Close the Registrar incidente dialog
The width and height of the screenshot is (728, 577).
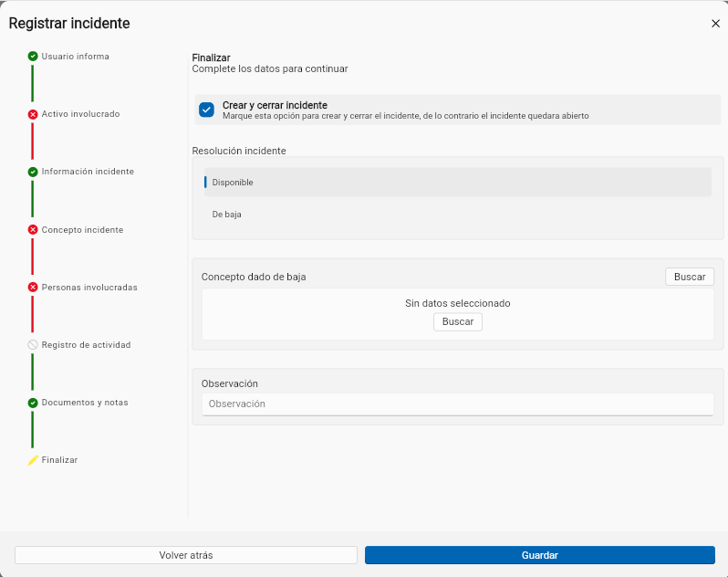coord(715,24)
